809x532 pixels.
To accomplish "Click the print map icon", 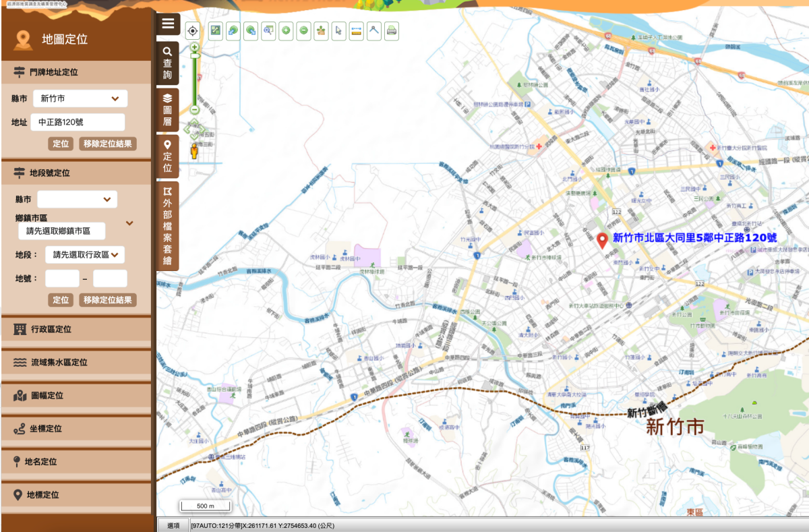I will coord(392,30).
